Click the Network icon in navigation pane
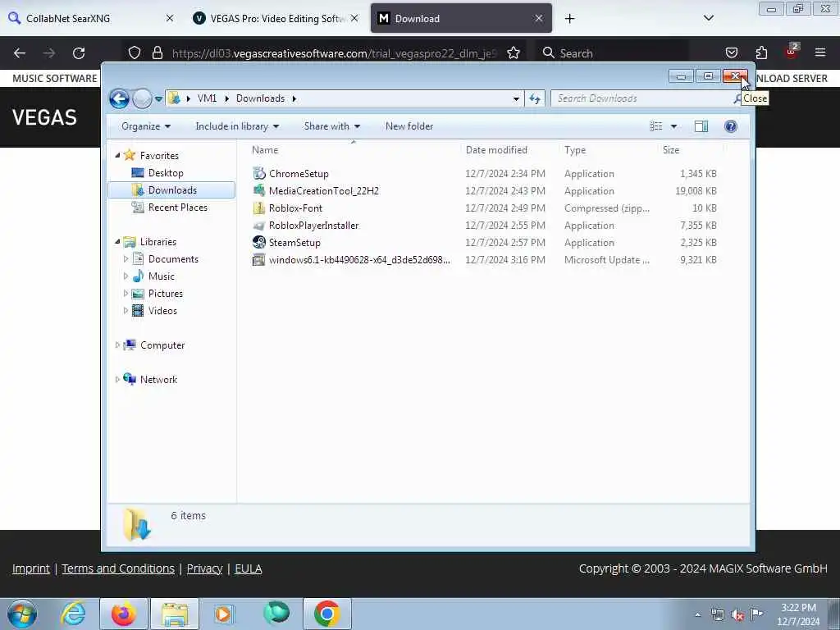This screenshot has height=630, width=840. point(130,379)
